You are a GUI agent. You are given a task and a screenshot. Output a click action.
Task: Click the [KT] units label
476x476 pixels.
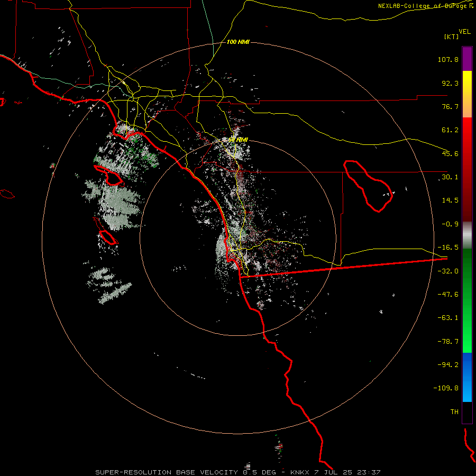[452, 36]
